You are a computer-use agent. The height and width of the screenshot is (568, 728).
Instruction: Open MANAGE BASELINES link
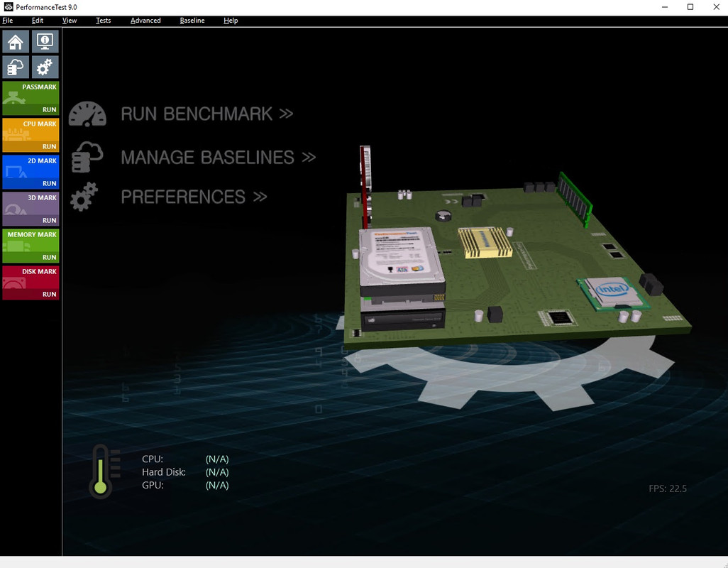point(219,158)
